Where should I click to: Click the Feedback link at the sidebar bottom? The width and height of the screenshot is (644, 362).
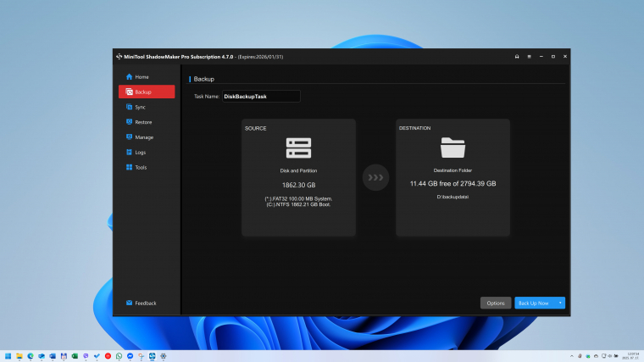(141, 304)
